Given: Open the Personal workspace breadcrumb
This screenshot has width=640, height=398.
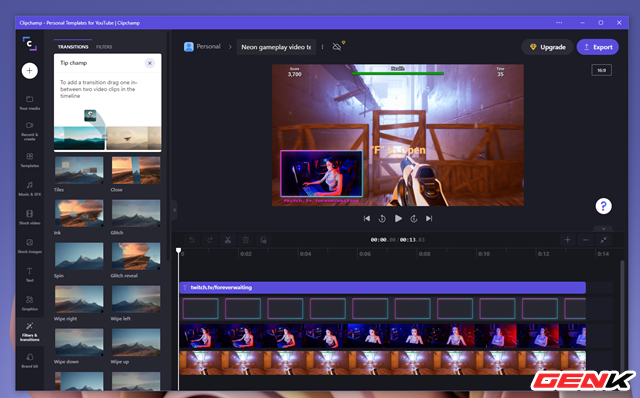Looking at the screenshot, I should coord(202,47).
